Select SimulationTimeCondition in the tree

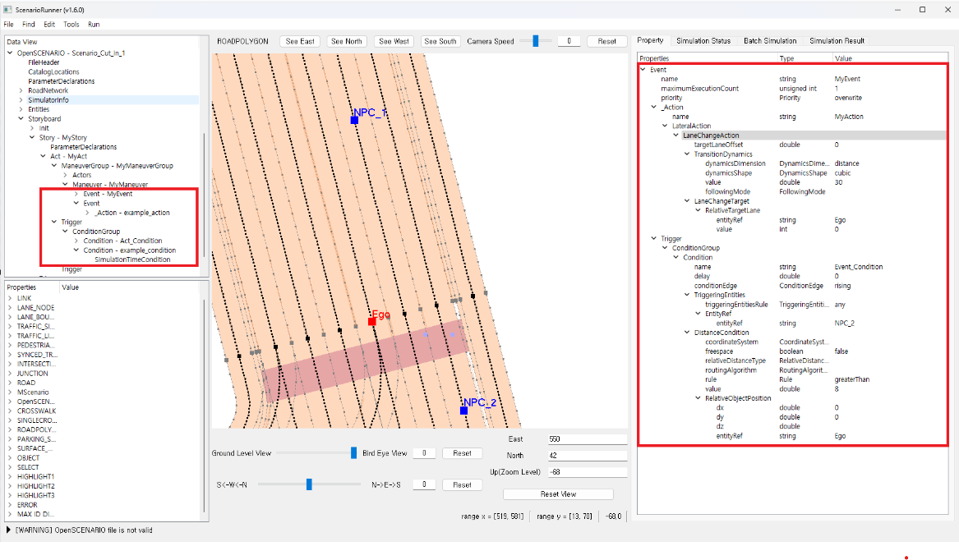[x=132, y=259]
